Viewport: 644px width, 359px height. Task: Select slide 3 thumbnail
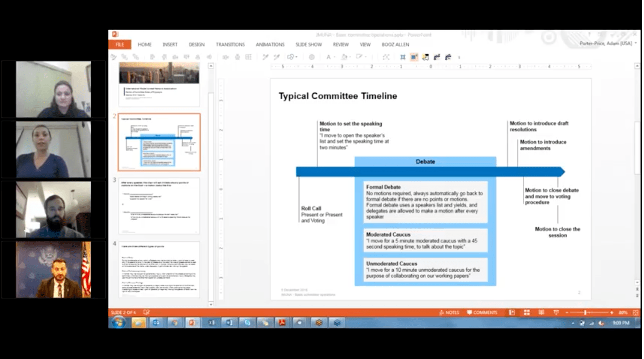click(x=159, y=206)
